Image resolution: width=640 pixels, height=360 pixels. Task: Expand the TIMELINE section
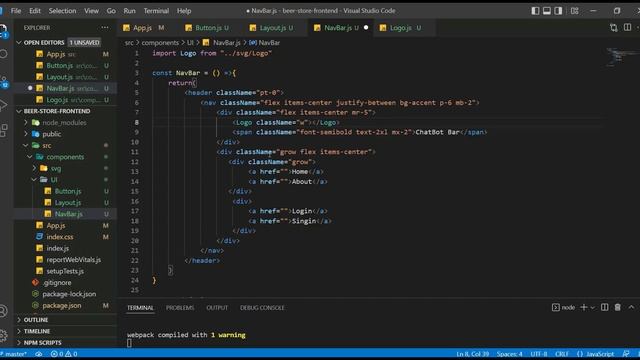pos(66,331)
